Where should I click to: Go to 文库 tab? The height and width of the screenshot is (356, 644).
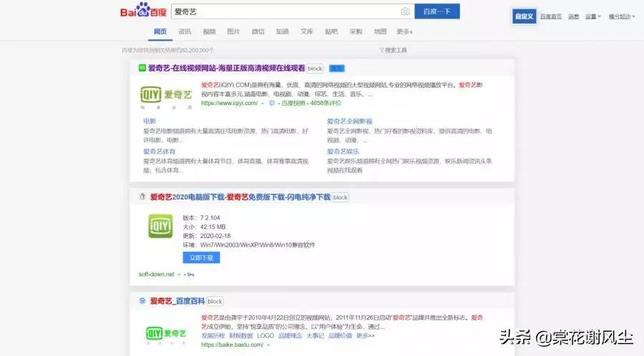[x=307, y=31]
